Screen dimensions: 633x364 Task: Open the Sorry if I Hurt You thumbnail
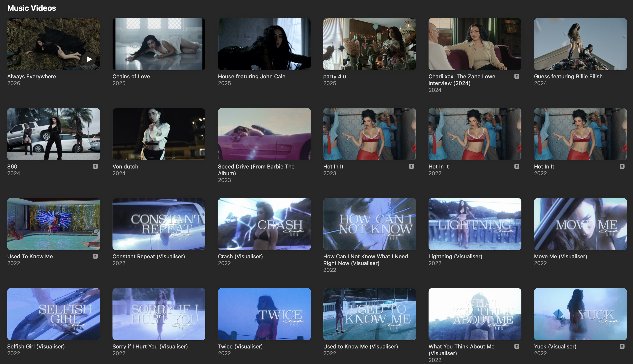click(x=159, y=314)
